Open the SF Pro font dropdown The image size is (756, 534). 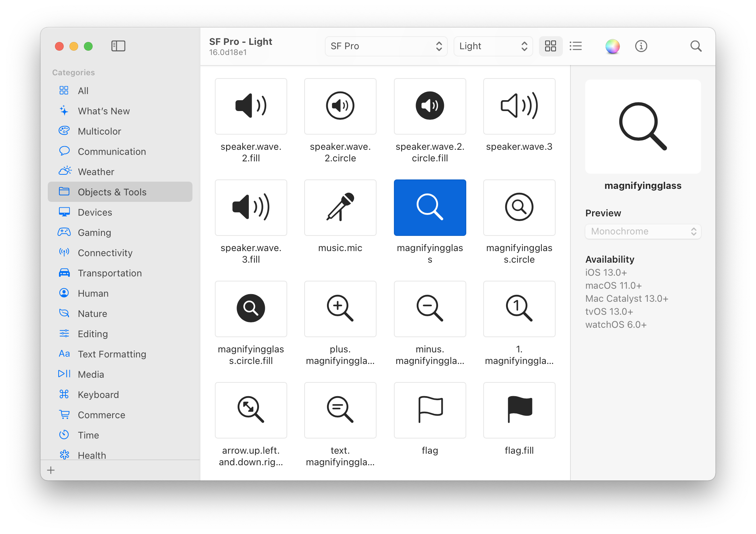click(x=386, y=46)
